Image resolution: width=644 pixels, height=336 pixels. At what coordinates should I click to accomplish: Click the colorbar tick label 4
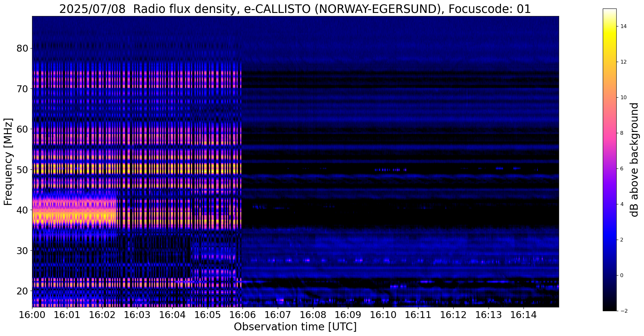[622, 204]
